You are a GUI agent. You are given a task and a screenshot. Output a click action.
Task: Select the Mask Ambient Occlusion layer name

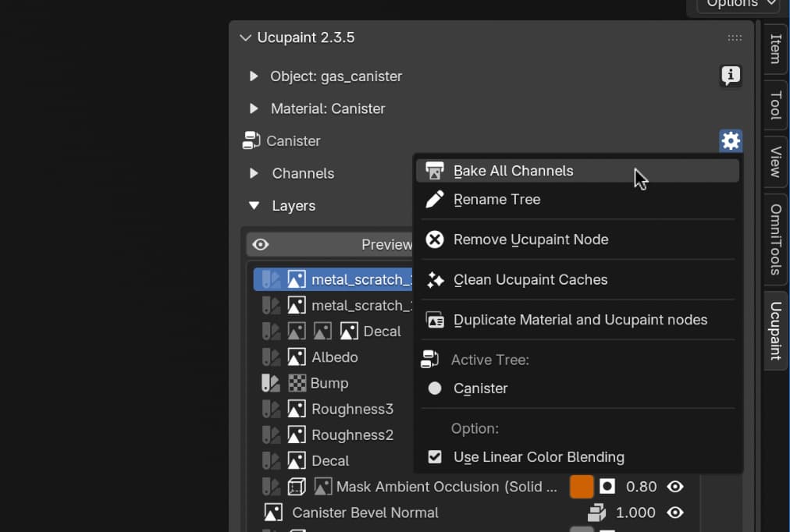(x=447, y=487)
